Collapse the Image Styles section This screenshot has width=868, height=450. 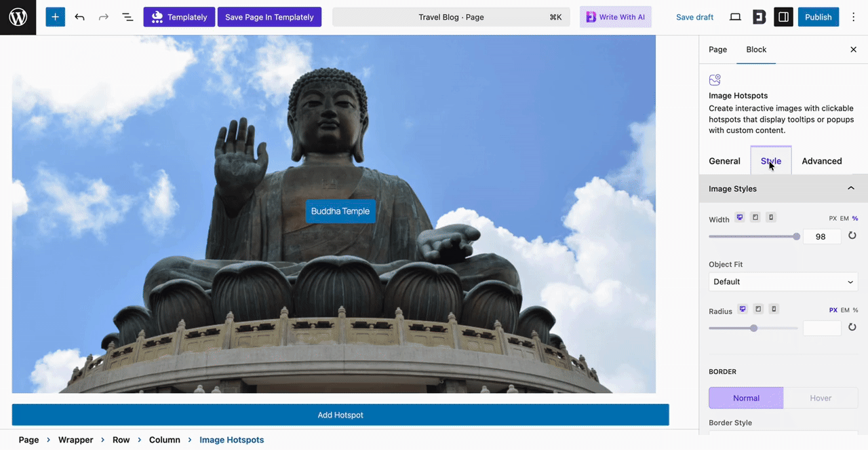click(851, 188)
